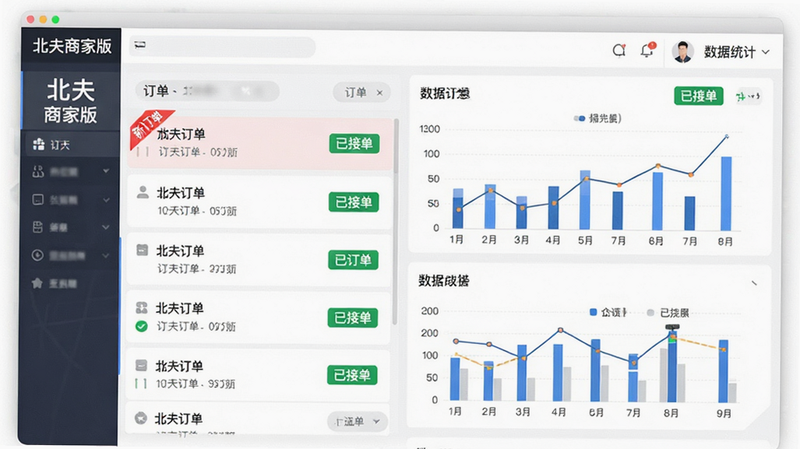The image size is (800, 449).
Task: Open the 订天 orders item in sidebar
Action: pos(70,145)
